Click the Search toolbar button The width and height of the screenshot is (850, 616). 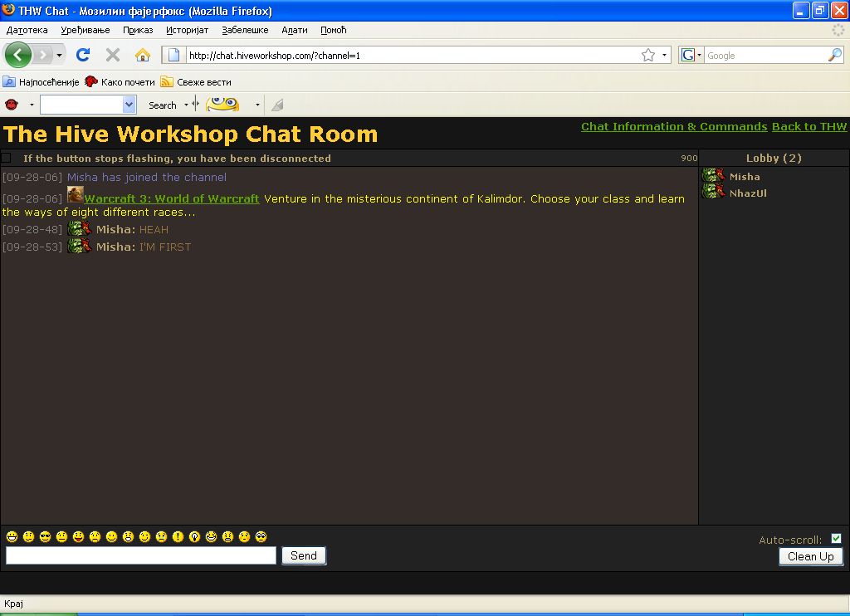(163, 105)
